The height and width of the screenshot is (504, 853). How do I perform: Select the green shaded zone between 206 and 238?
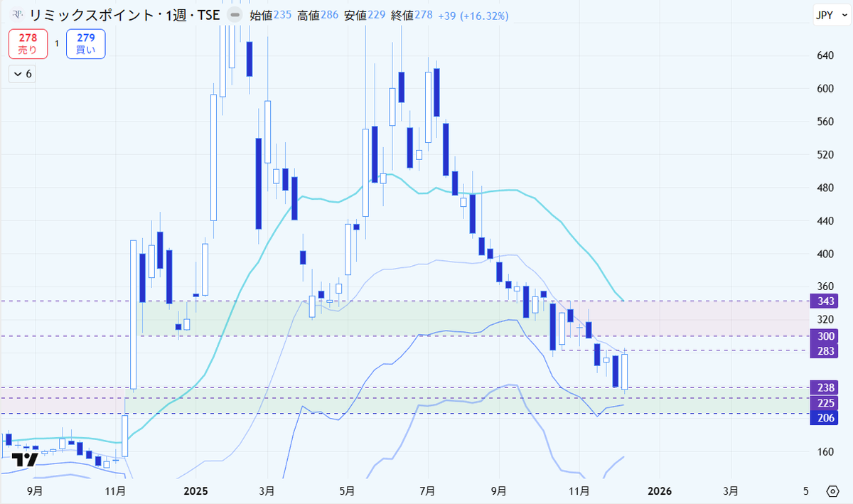[x=467, y=400]
